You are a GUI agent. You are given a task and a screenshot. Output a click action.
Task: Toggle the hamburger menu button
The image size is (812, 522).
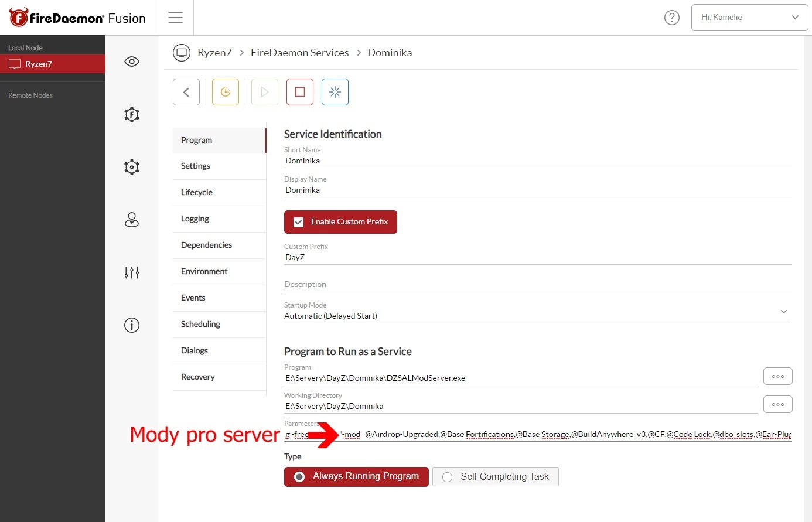(175, 18)
